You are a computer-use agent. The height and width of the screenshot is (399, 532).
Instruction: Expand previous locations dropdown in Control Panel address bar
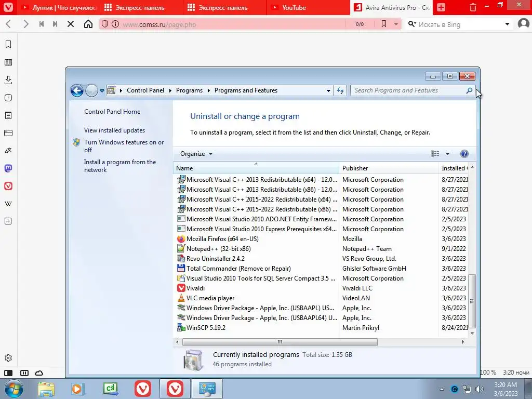(x=328, y=90)
